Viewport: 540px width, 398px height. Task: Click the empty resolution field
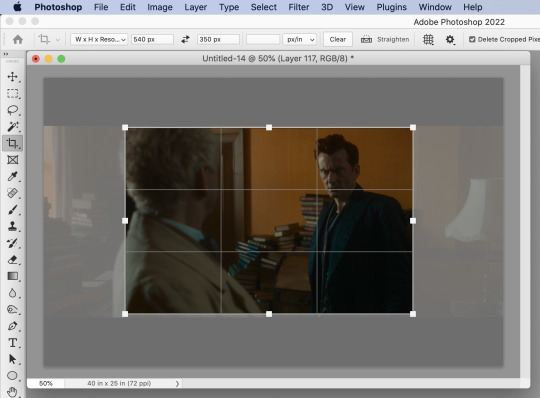tap(263, 40)
